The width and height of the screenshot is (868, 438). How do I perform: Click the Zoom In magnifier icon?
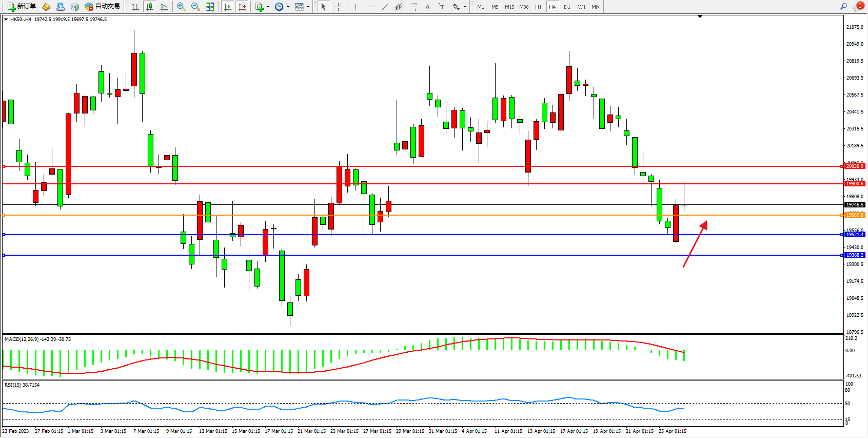click(181, 7)
